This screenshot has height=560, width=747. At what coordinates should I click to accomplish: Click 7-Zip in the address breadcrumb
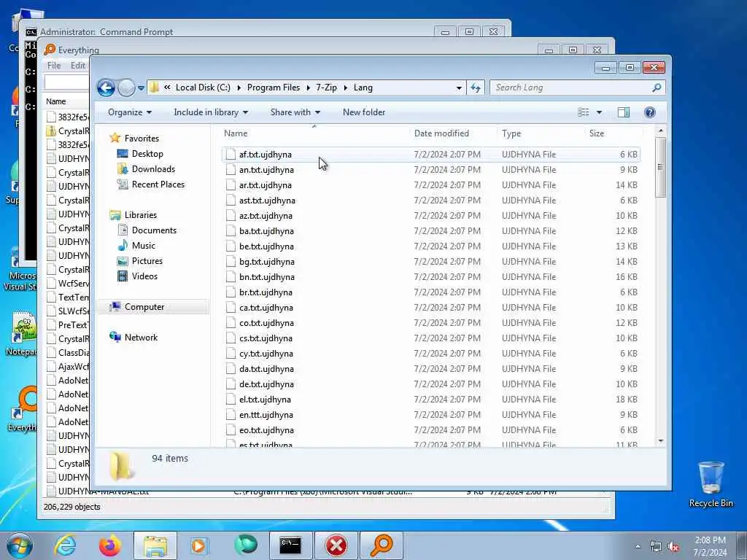coord(326,87)
